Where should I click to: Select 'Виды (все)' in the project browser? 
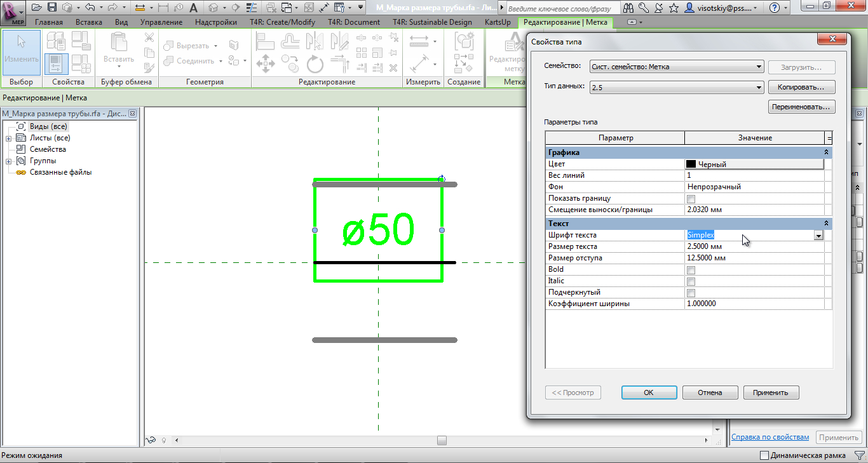pos(48,126)
